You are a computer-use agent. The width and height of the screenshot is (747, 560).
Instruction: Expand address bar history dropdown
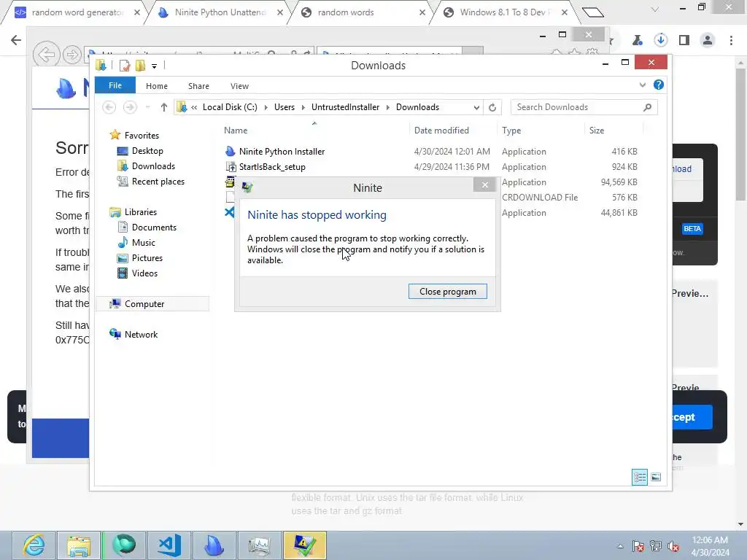coord(476,107)
